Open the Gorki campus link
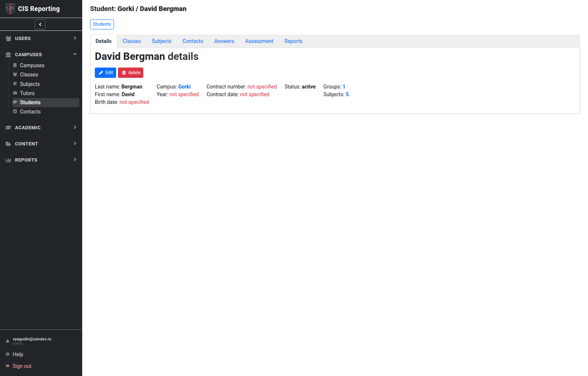 point(184,87)
